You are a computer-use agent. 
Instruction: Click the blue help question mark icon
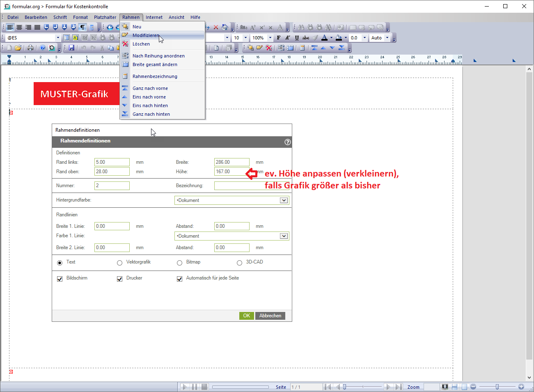[43, 48]
